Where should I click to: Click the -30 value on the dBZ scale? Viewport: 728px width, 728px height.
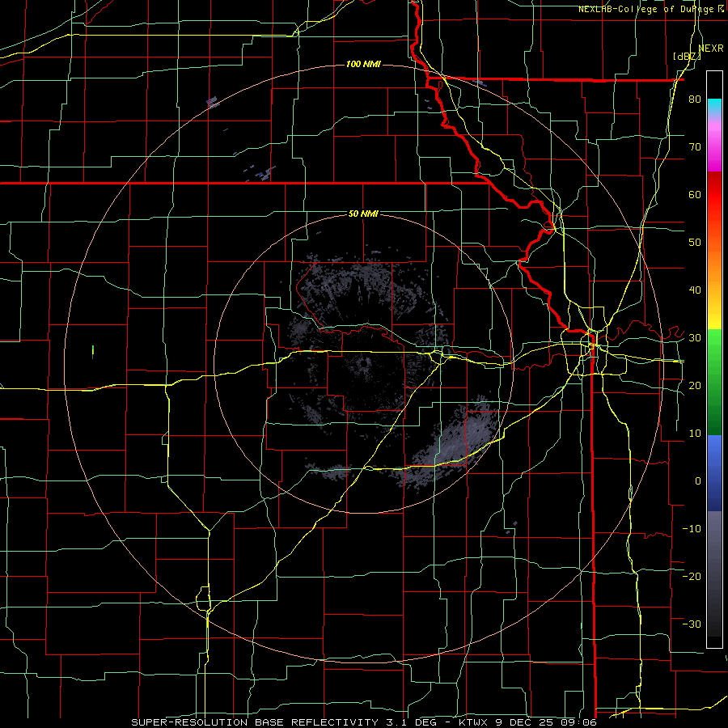(692, 624)
